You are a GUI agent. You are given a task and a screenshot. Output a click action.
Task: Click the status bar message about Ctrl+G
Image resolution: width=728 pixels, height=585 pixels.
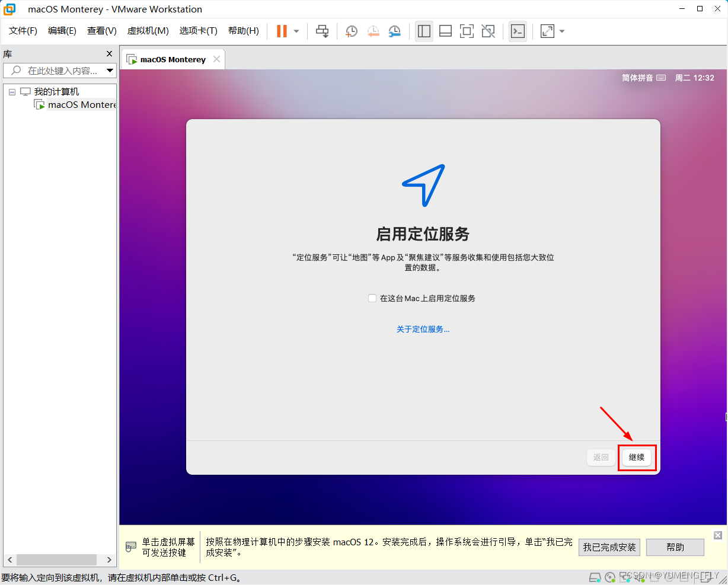point(121,577)
